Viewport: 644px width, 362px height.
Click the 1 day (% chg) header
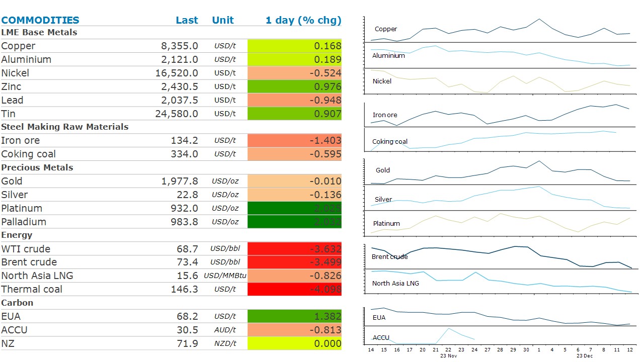point(303,20)
